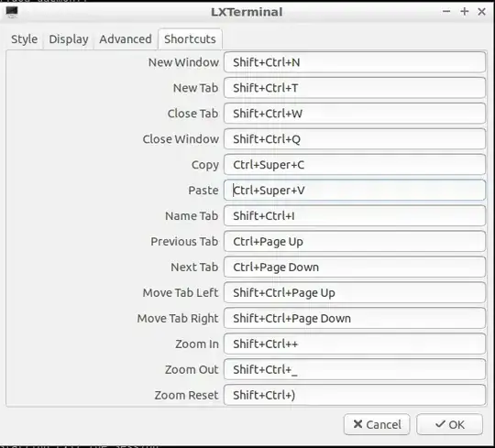Focus the Paste shortcut input box
The width and height of the screenshot is (495, 448).
tap(355, 191)
